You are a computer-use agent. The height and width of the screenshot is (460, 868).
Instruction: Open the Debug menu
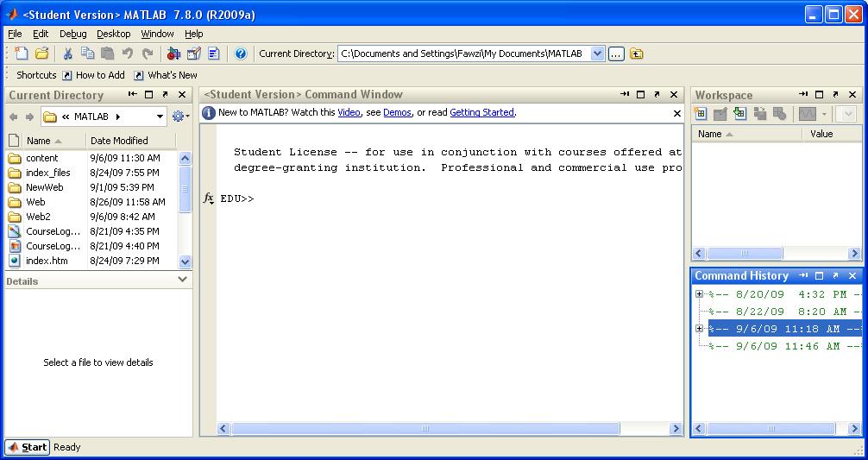coord(73,34)
